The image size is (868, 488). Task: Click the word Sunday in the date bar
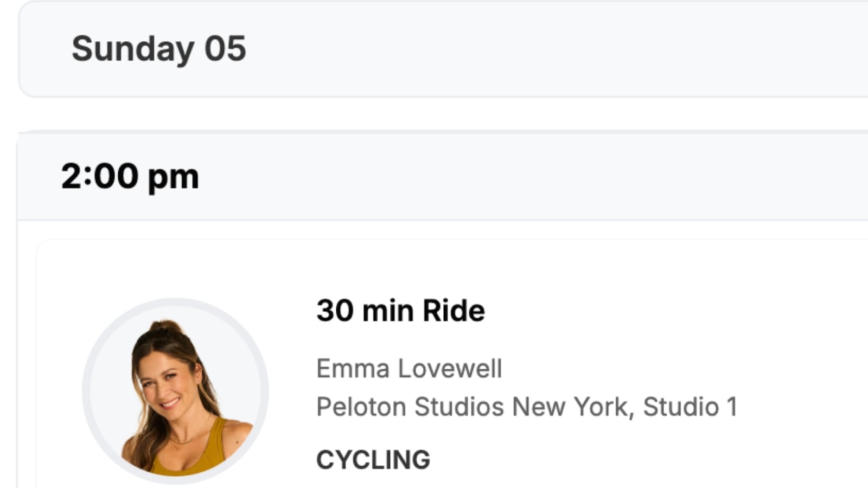click(133, 49)
